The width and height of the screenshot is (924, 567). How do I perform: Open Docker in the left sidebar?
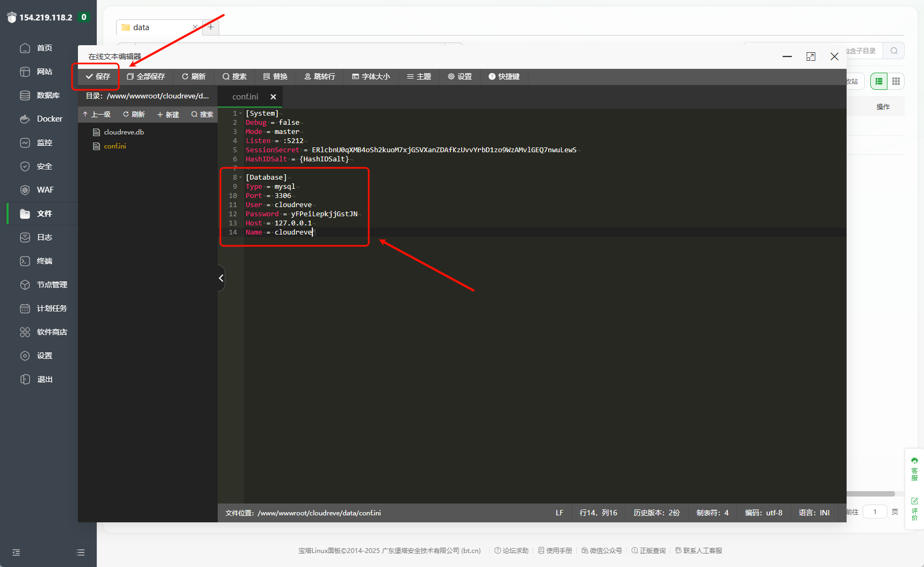click(x=49, y=119)
